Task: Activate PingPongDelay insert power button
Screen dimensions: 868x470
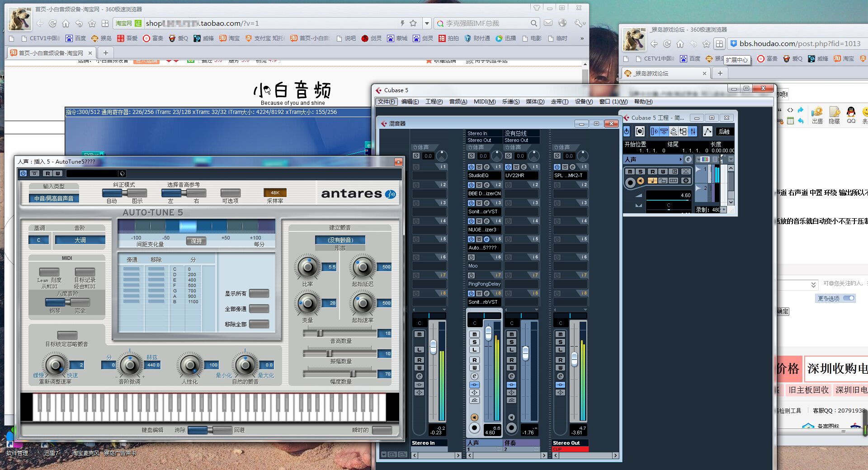Action: pos(471,275)
